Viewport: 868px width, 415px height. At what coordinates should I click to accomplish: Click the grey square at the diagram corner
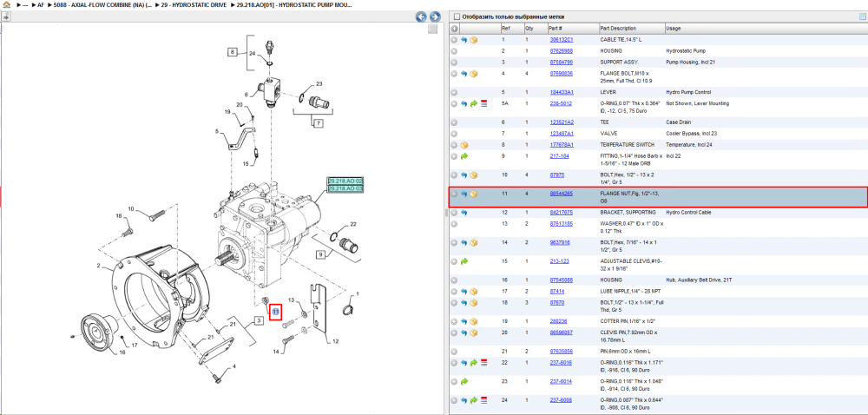pyautogui.click(x=433, y=29)
